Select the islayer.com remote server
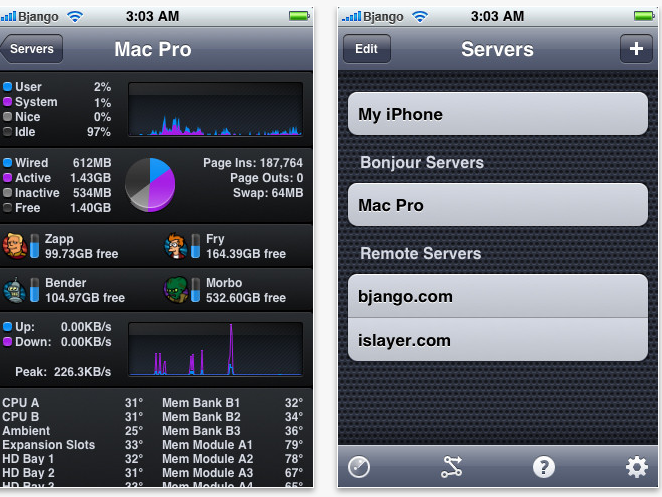 (x=498, y=340)
